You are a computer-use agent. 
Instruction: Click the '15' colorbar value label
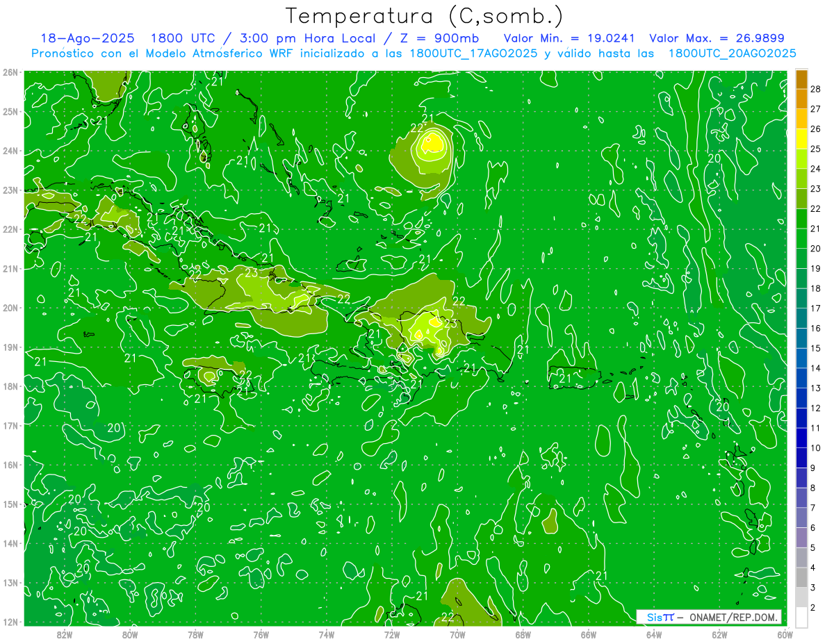[815, 348]
